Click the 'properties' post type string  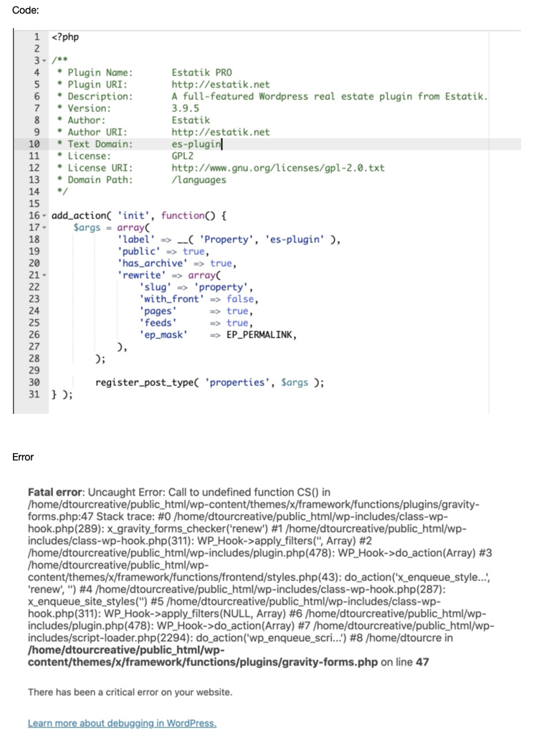tap(237, 382)
